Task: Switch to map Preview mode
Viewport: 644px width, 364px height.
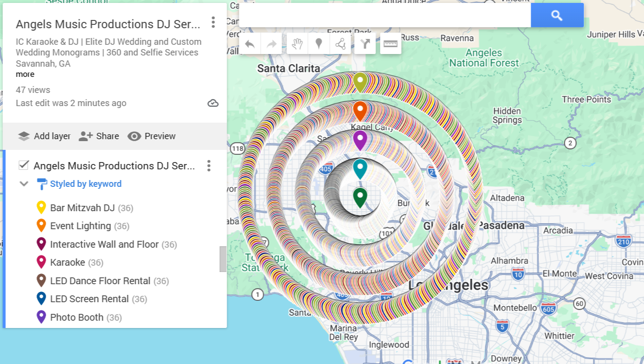Action: point(151,136)
